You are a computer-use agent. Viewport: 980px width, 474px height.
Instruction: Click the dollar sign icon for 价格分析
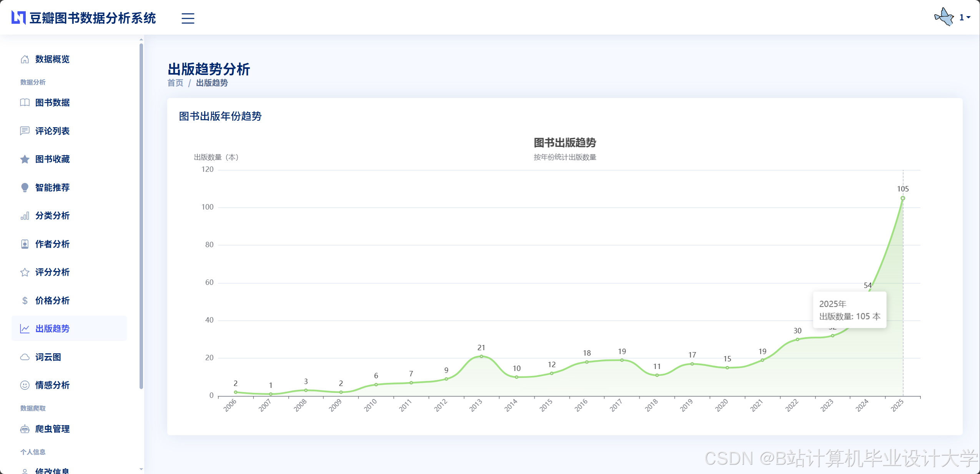pos(25,301)
